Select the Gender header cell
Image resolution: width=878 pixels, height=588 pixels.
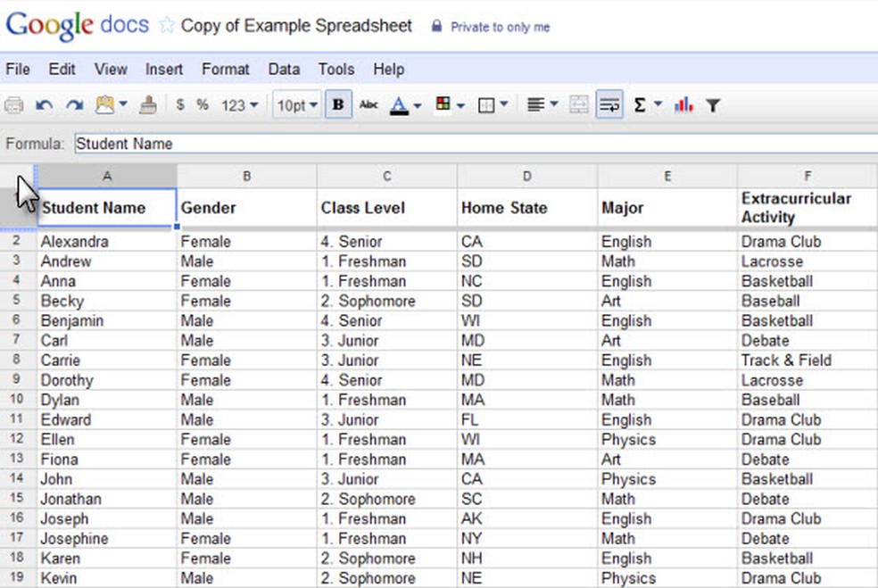coord(247,208)
